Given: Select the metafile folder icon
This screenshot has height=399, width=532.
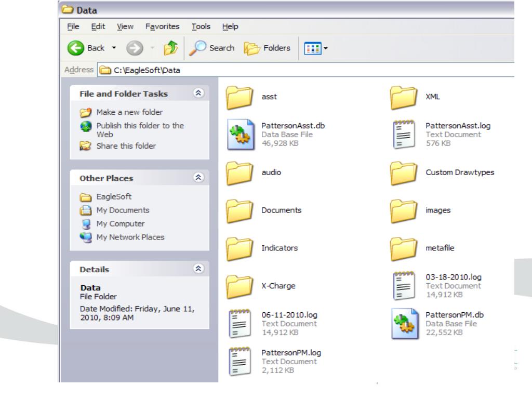Looking at the screenshot, I should [x=403, y=249].
